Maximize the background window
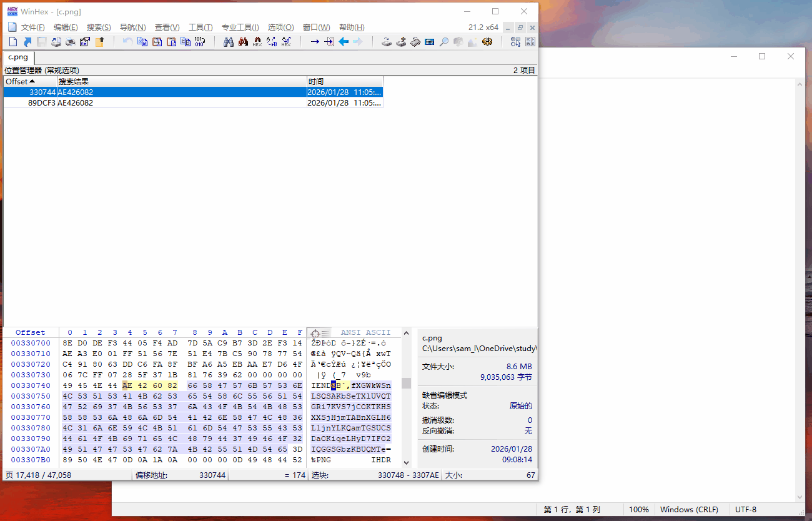The height and width of the screenshot is (521, 812). coord(762,56)
